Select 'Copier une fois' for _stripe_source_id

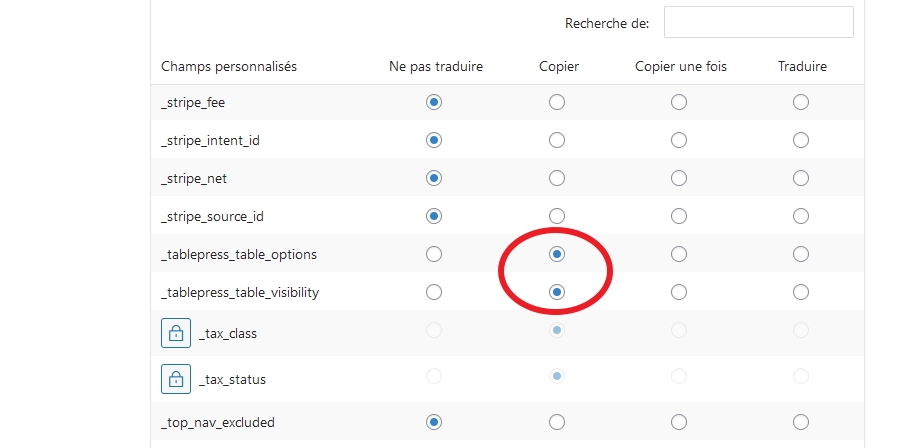(679, 216)
